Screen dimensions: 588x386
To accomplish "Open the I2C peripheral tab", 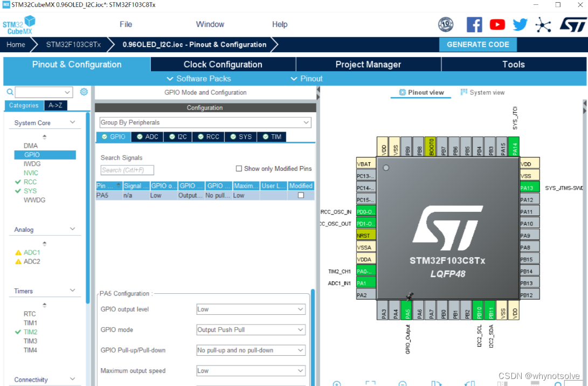I will coord(178,136).
